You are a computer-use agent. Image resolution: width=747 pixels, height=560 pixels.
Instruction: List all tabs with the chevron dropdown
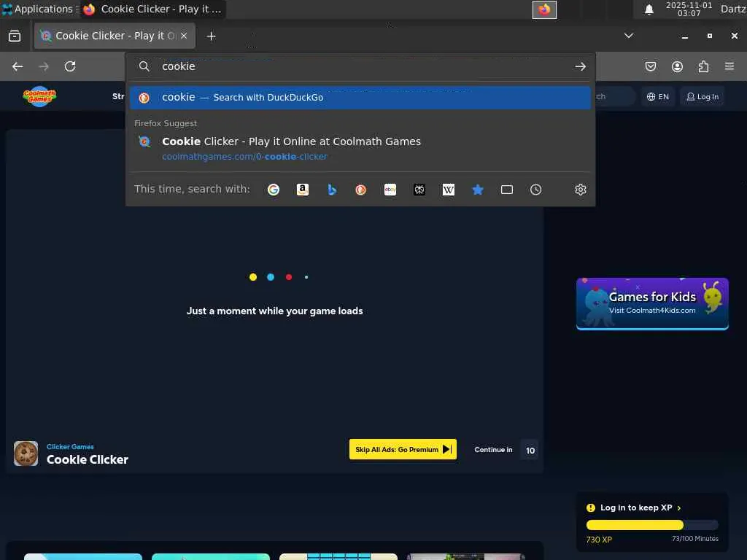tap(629, 36)
